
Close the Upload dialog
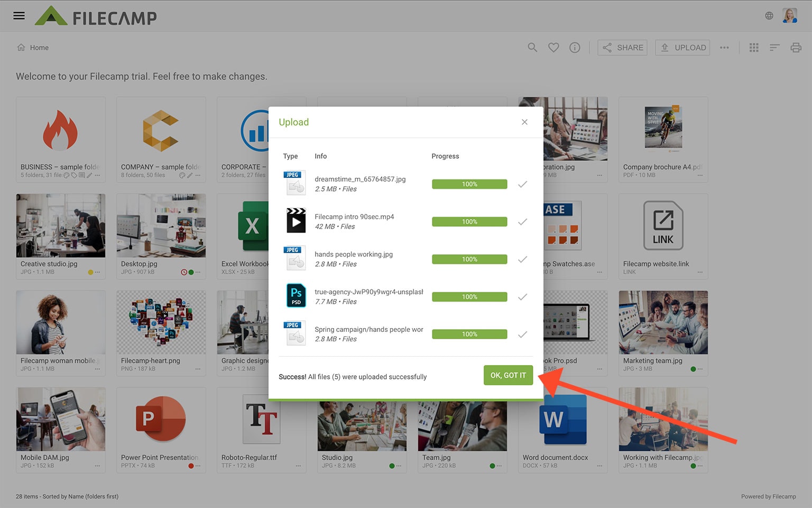(524, 122)
